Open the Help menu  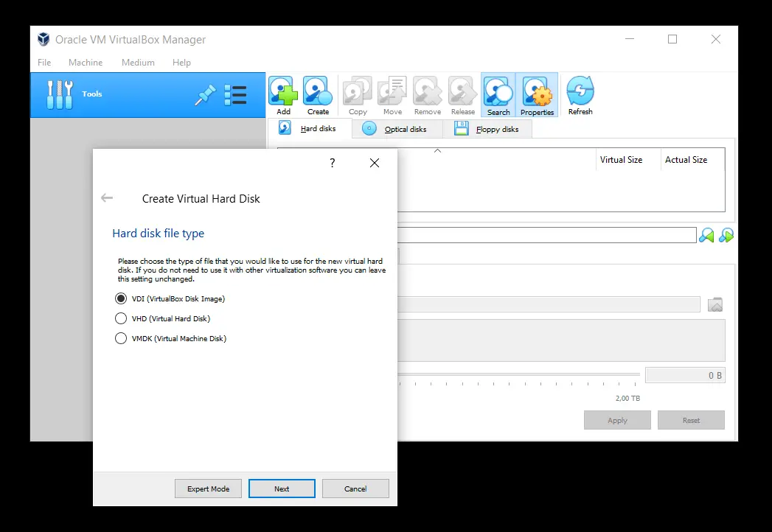(181, 63)
